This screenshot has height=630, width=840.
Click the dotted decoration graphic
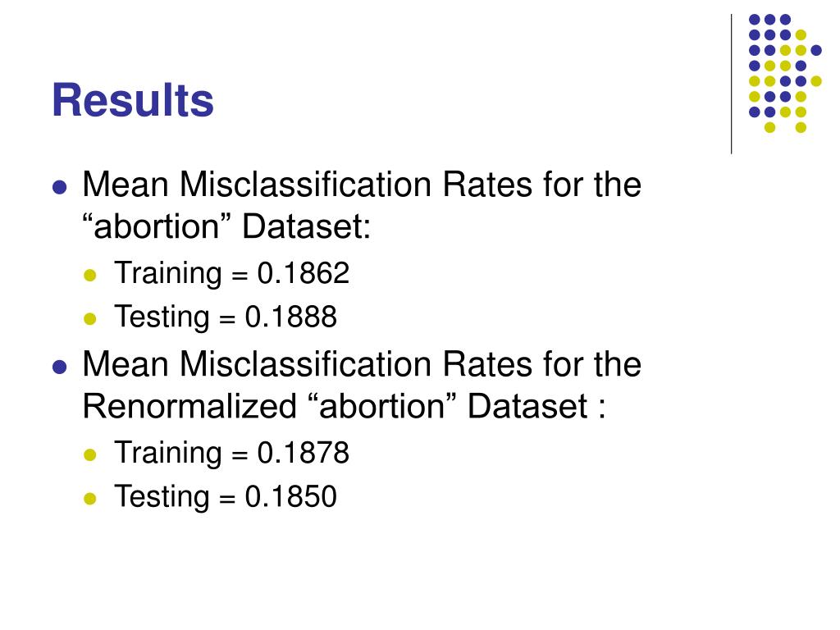pos(785,73)
